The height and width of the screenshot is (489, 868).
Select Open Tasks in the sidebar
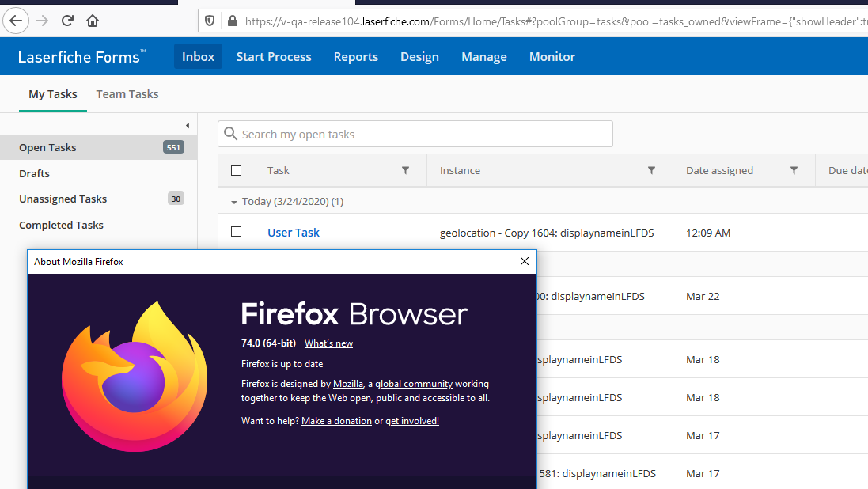[99, 147]
